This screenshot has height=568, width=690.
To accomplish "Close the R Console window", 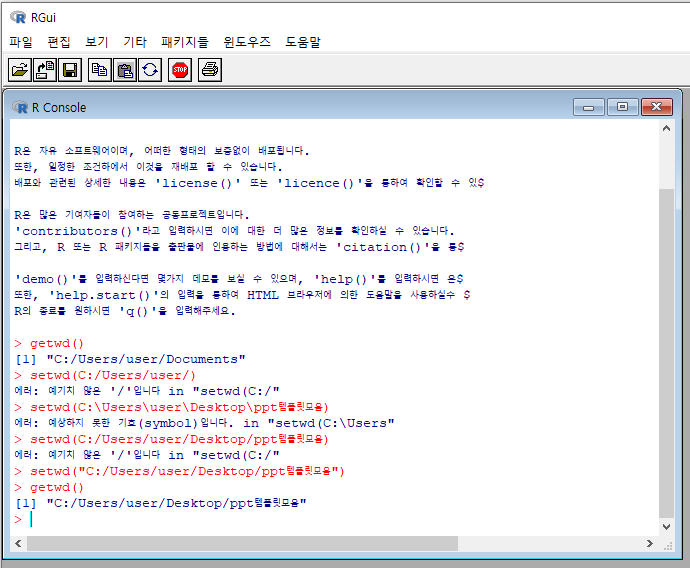I will [657, 107].
